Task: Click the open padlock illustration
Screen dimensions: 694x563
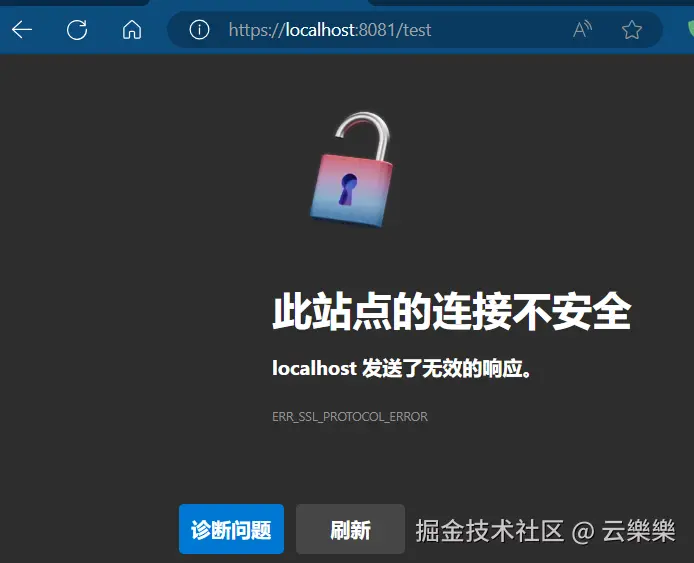Action: coord(352,170)
